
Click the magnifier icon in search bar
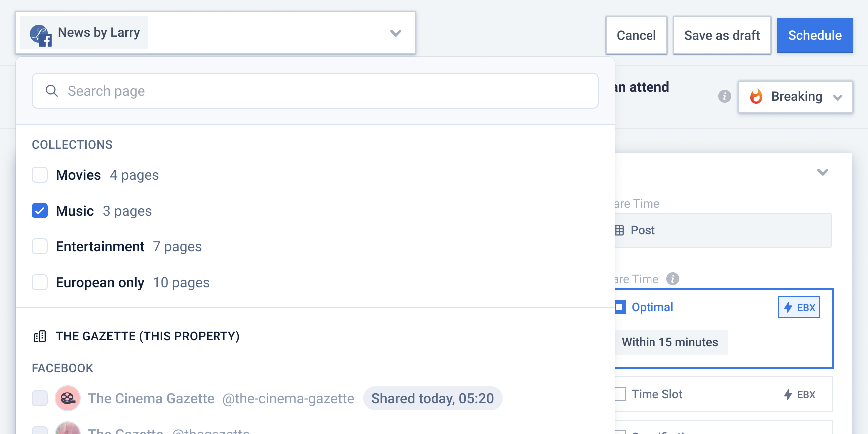pos(51,91)
